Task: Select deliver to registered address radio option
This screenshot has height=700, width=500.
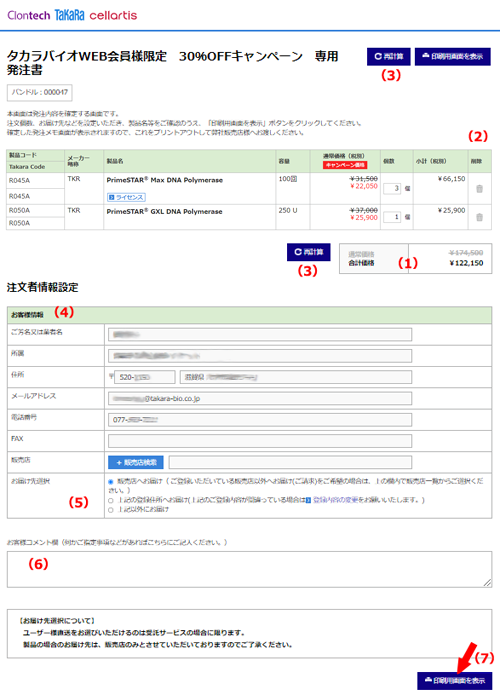Action: [x=111, y=500]
